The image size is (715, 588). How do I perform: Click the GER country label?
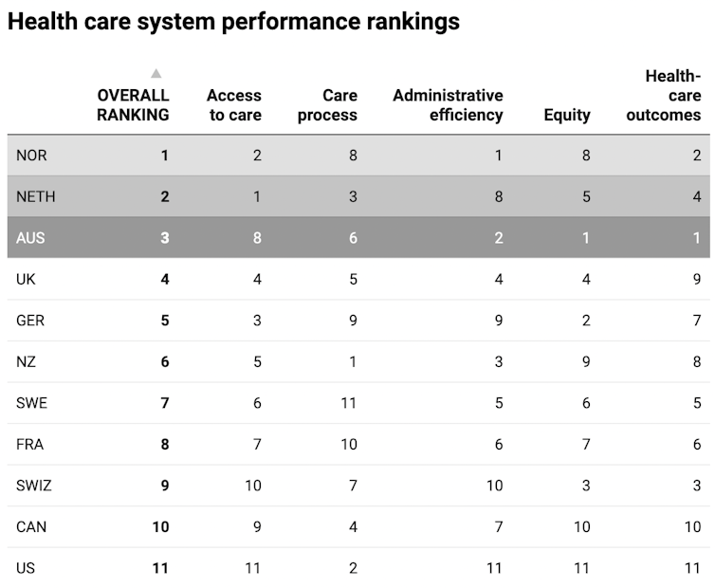pyautogui.click(x=30, y=321)
